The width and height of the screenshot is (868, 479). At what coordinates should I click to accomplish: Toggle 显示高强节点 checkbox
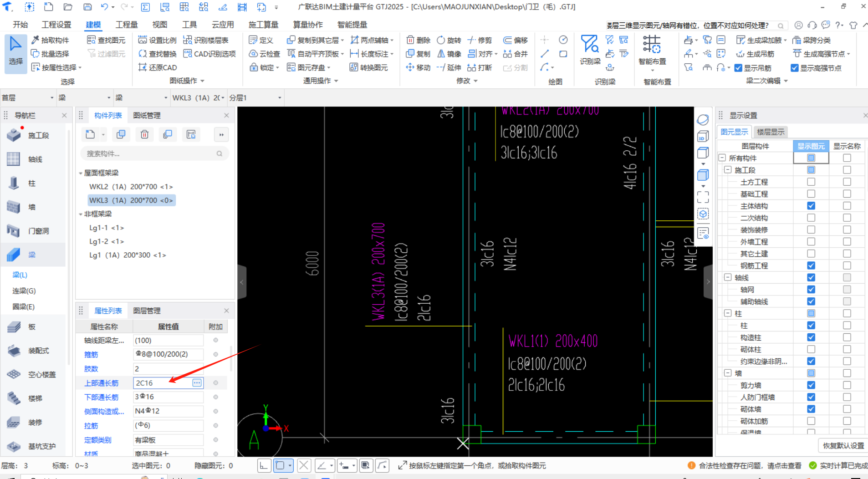(795, 68)
